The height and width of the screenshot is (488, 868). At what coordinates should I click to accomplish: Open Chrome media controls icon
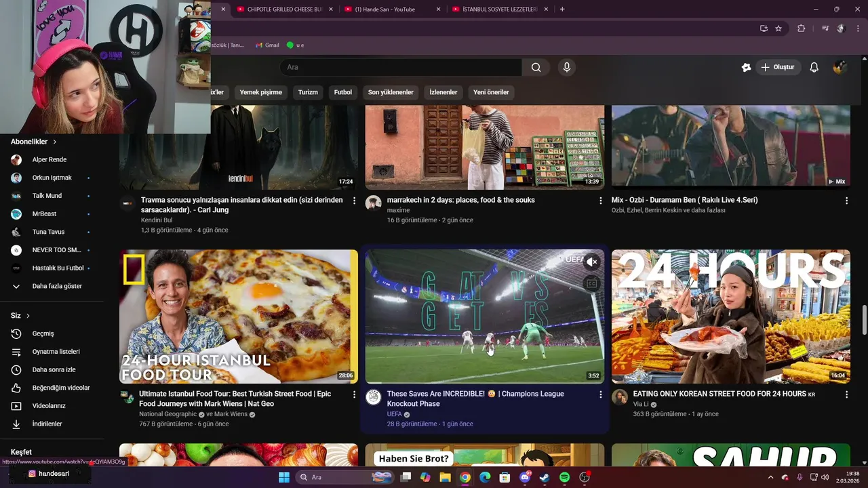tap(825, 28)
